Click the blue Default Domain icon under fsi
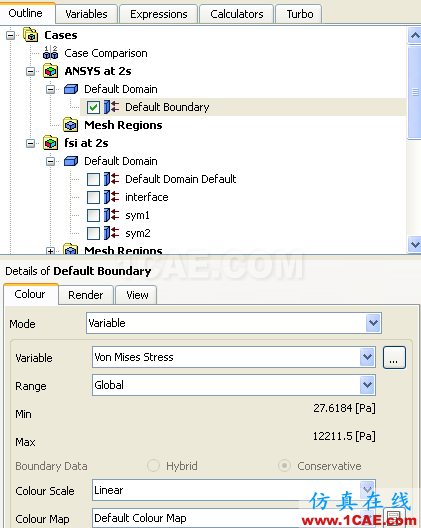The image size is (421, 528). 71,161
